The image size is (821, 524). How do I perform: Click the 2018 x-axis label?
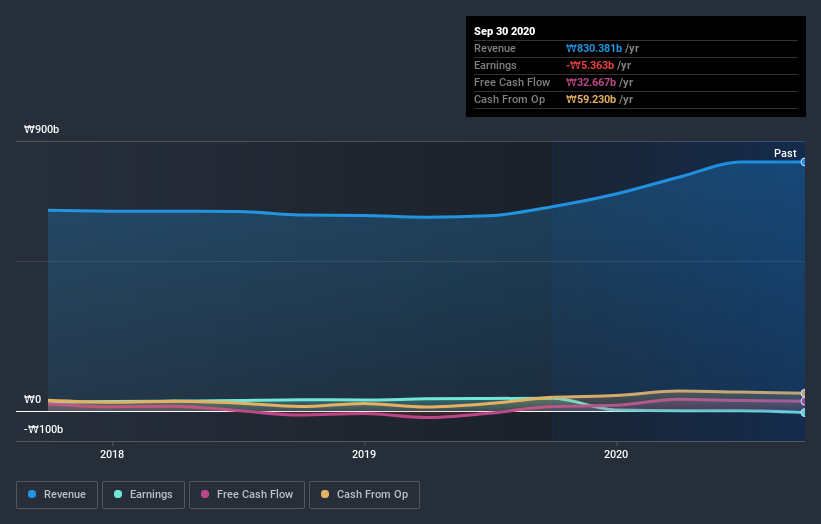click(112, 454)
